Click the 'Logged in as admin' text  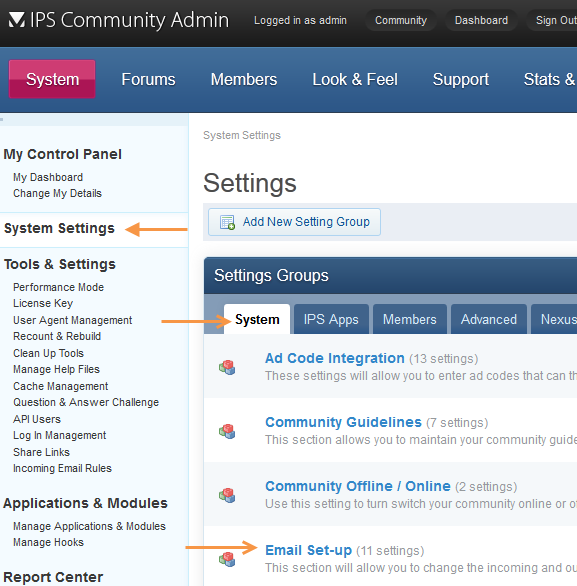pos(300,20)
